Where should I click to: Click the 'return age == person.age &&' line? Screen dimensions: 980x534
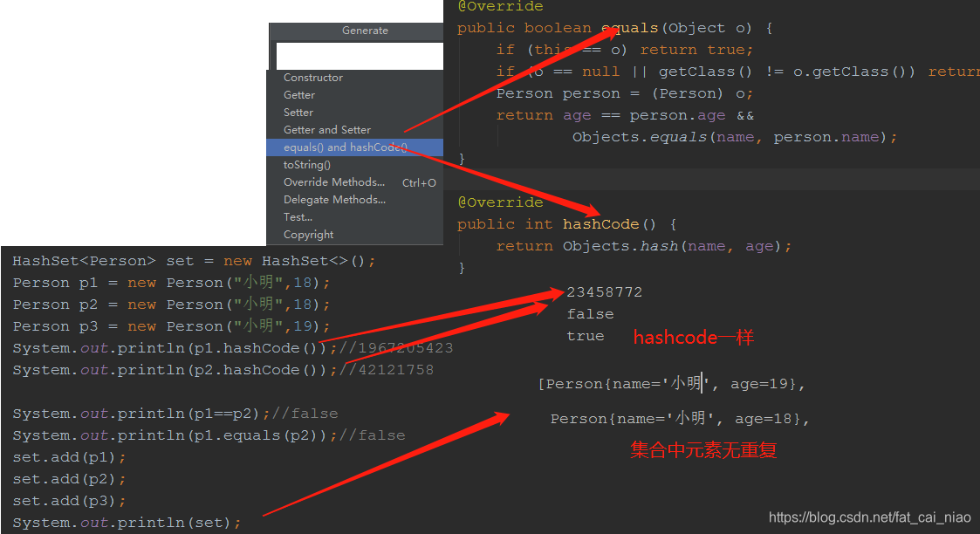coord(625,115)
